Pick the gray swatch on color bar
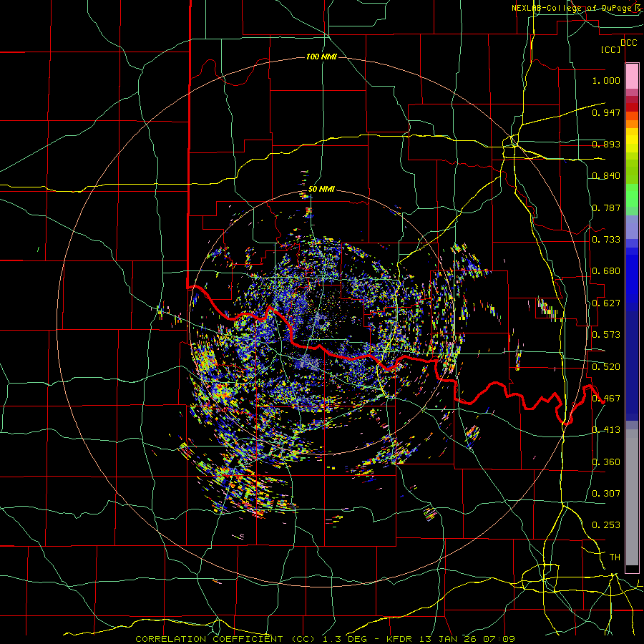 click(x=632, y=497)
